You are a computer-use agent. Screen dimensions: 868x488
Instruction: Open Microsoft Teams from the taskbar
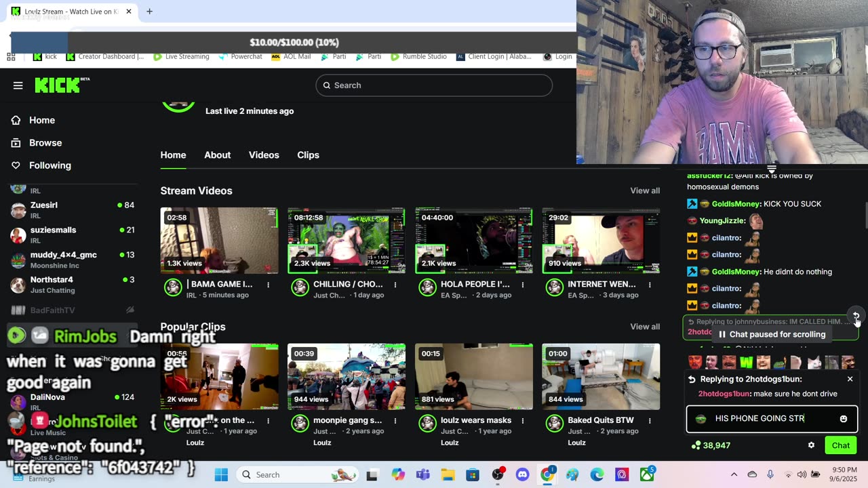[422, 474]
